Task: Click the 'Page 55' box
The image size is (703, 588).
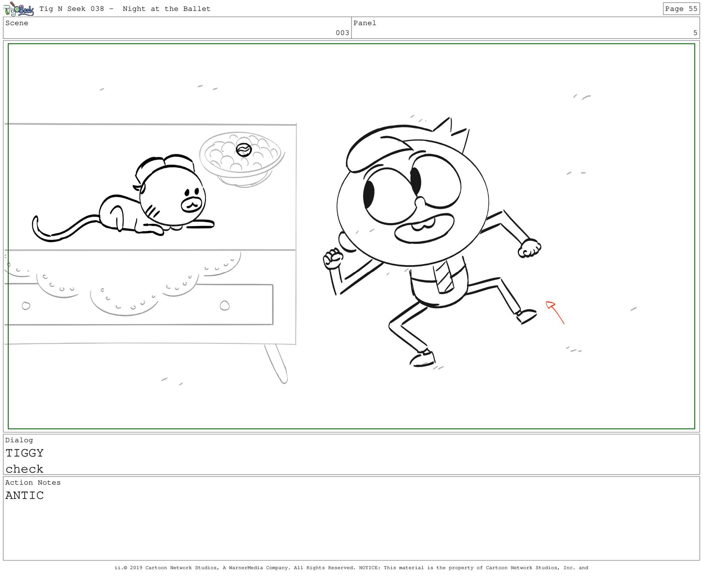Action: point(681,9)
